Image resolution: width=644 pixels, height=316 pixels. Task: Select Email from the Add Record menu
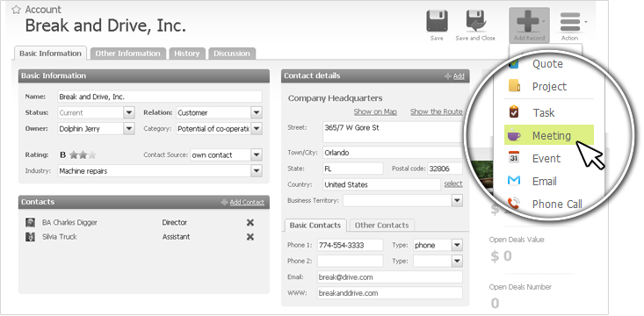click(545, 182)
